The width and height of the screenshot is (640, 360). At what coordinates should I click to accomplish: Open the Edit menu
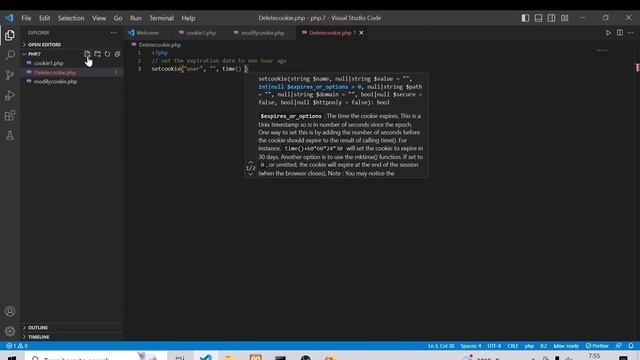coord(44,18)
